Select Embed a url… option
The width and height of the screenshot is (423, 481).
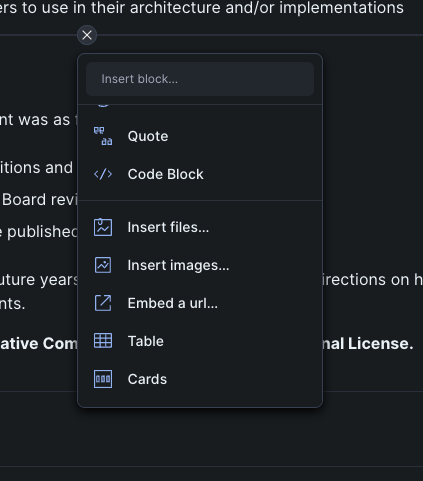tap(200, 303)
